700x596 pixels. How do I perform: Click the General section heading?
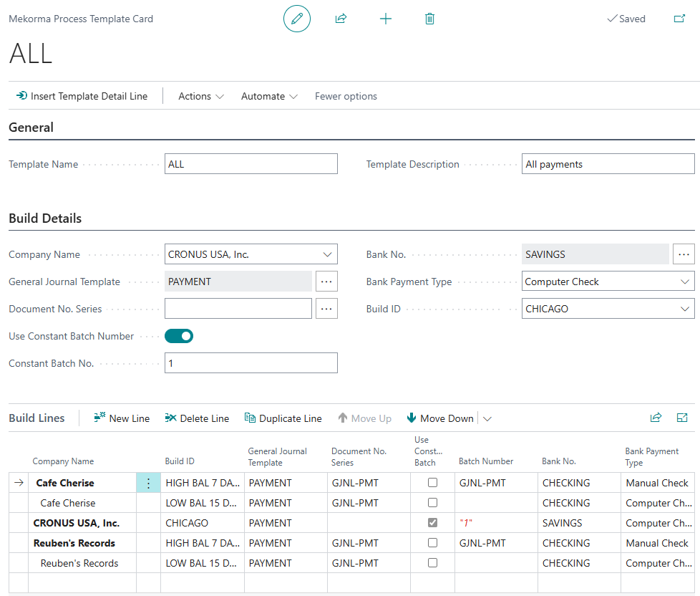(x=31, y=128)
